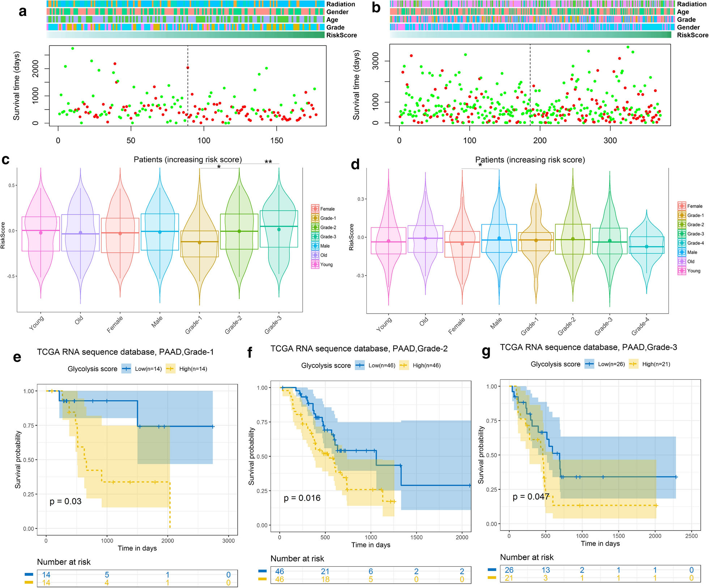Click the panel letter c

(x=5, y=160)
